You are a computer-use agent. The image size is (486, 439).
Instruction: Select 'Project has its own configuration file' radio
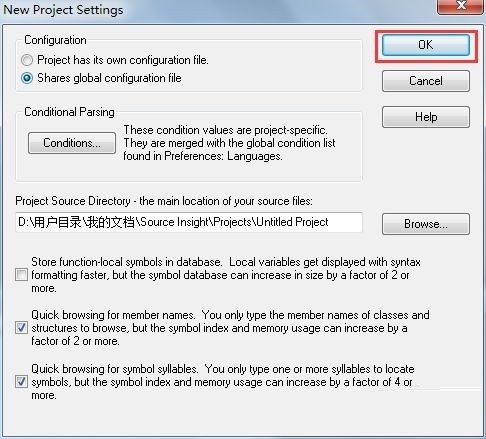(x=27, y=60)
